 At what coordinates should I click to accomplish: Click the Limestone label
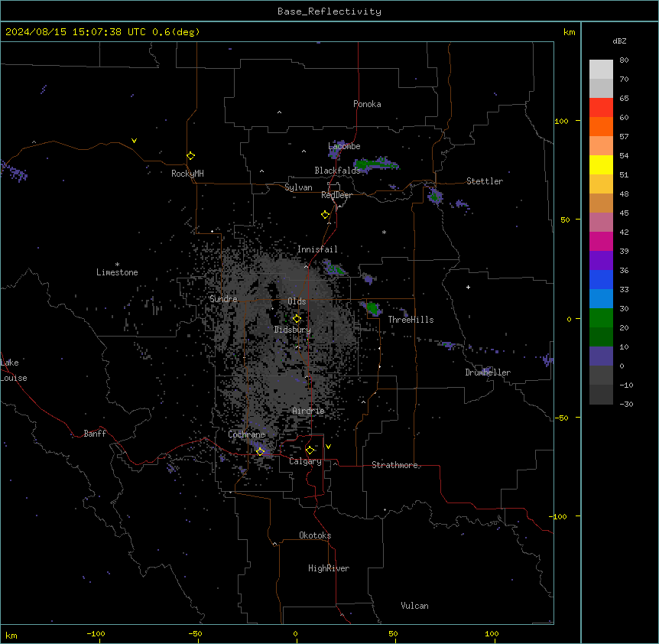click(x=117, y=272)
